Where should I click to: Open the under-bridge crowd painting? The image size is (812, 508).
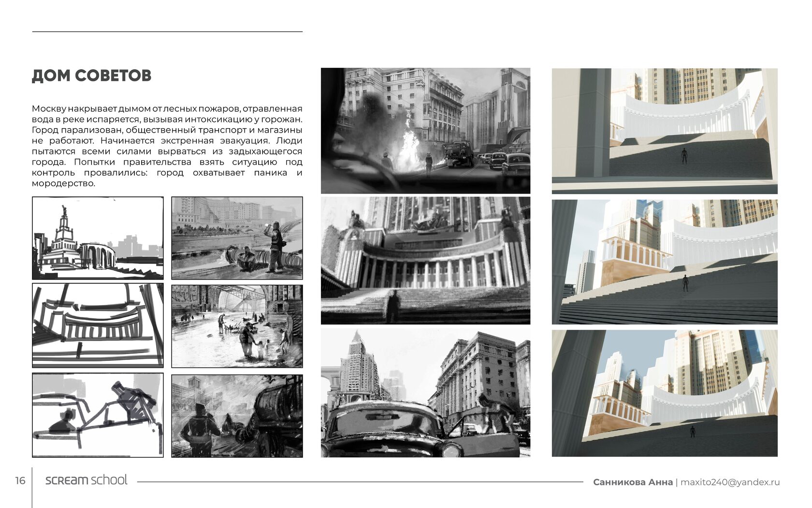click(237, 326)
